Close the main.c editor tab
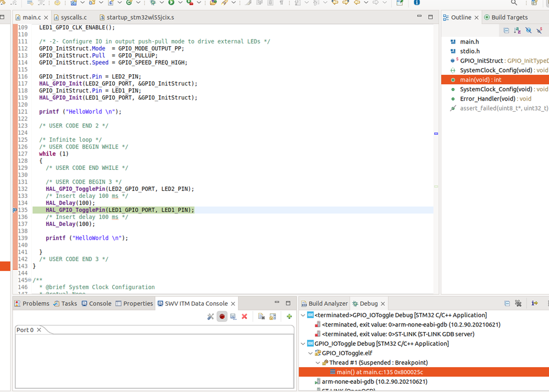549x392 pixels. click(46, 18)
